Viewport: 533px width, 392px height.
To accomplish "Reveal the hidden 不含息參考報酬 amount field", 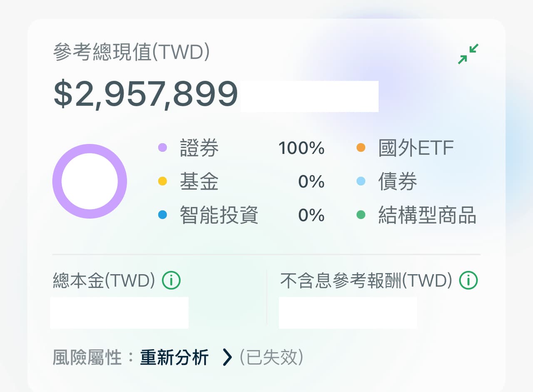I will [348, 313].
